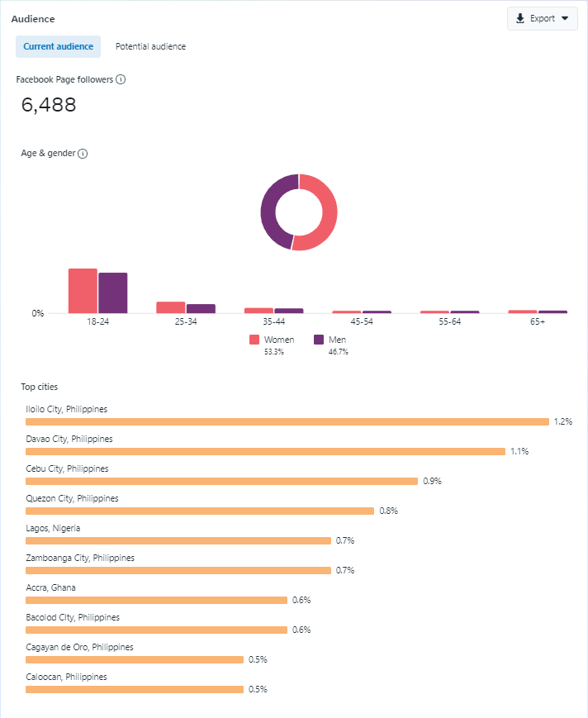Switch to the Current audience tab

click(x=58, y=47)
